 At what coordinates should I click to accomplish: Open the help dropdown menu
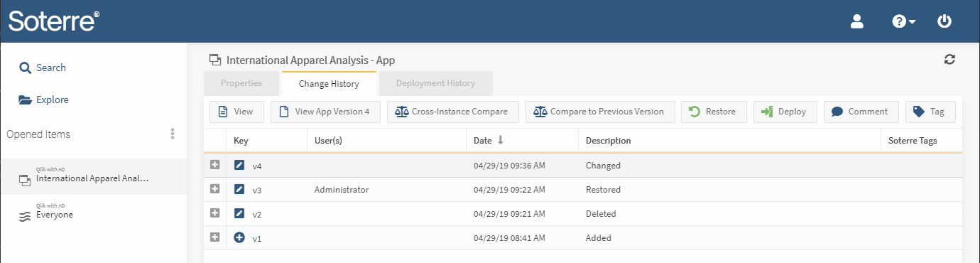903,21
